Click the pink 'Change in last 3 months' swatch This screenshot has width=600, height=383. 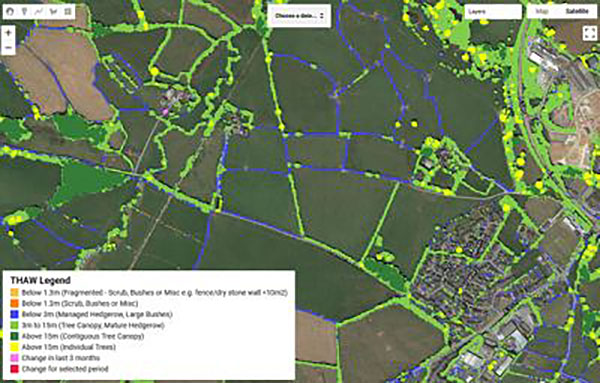coord(15,358)
